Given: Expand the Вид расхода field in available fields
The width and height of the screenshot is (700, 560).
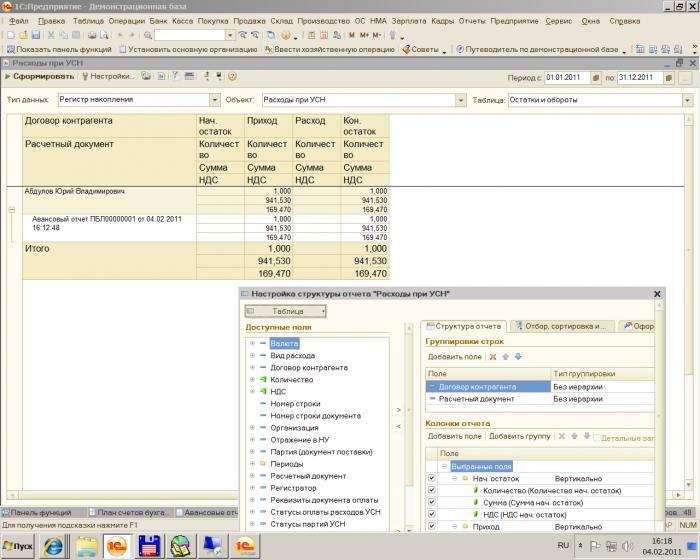Looking at the screenshot, I should pos(252,355).
